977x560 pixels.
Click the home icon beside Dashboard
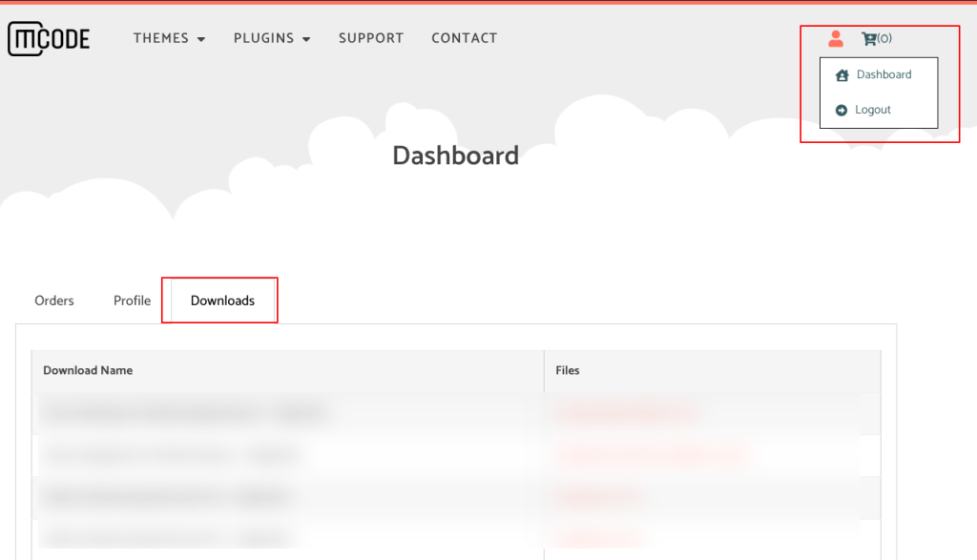click(842, 75)
